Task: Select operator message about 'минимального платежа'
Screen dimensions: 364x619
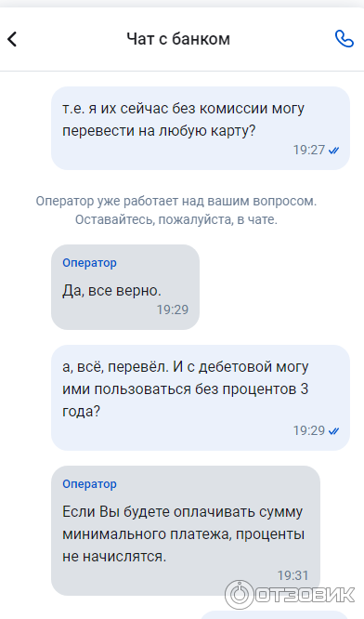Action: pyautogui.click(x=186, y=531)
